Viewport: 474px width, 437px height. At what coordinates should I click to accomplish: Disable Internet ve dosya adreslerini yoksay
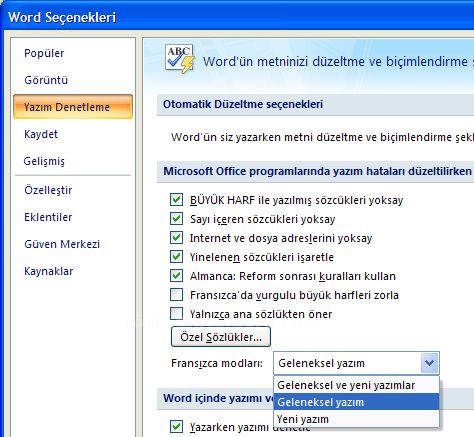coord(176,238)
